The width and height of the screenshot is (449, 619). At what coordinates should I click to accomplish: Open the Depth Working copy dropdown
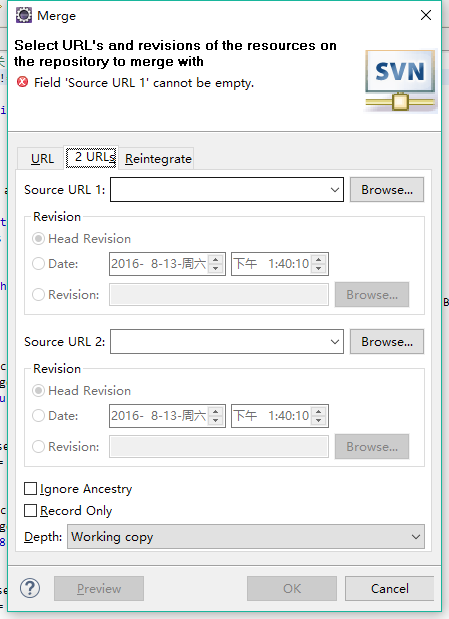[x=246, y=536]
